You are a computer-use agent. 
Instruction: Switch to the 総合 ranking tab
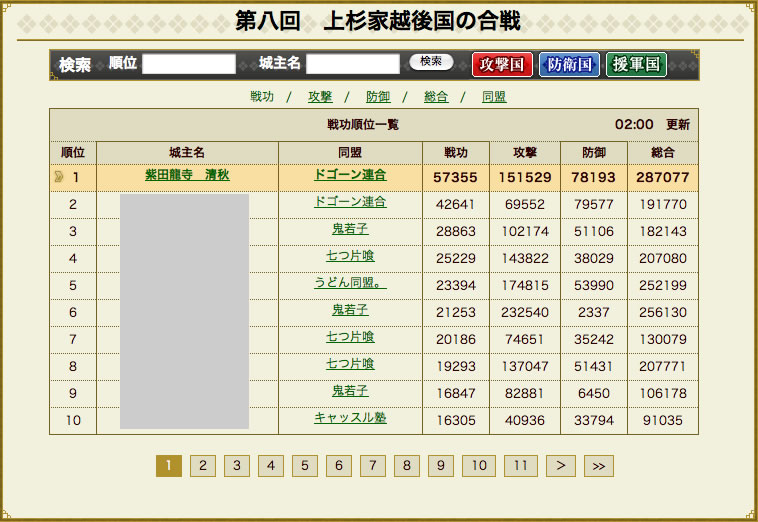coord(436,97)
